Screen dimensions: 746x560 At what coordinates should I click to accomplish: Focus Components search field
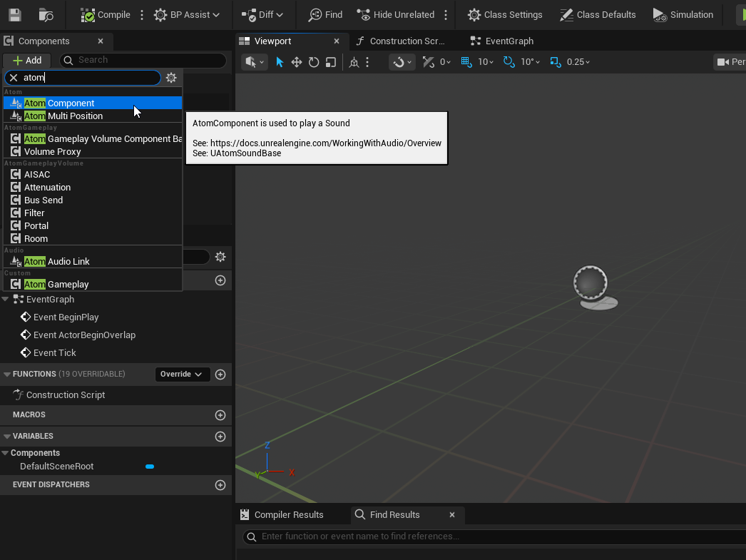coord(143,60)
